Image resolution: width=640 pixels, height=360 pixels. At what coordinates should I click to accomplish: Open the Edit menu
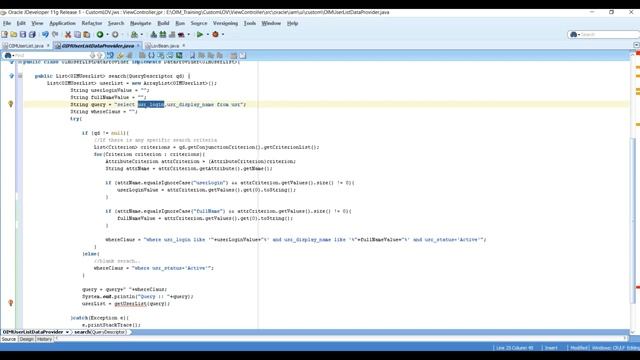(x=21, y=23)
